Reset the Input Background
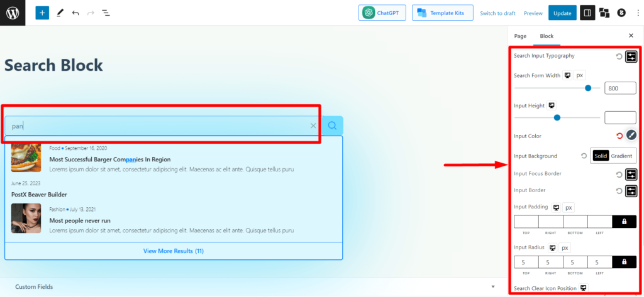 click(584, 156)
